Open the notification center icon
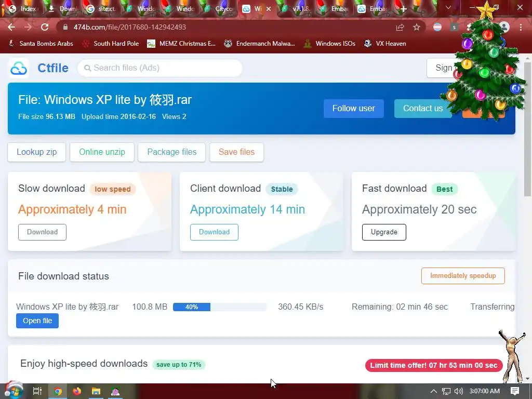This screenshot has width=532, height=399. point(515,391)
